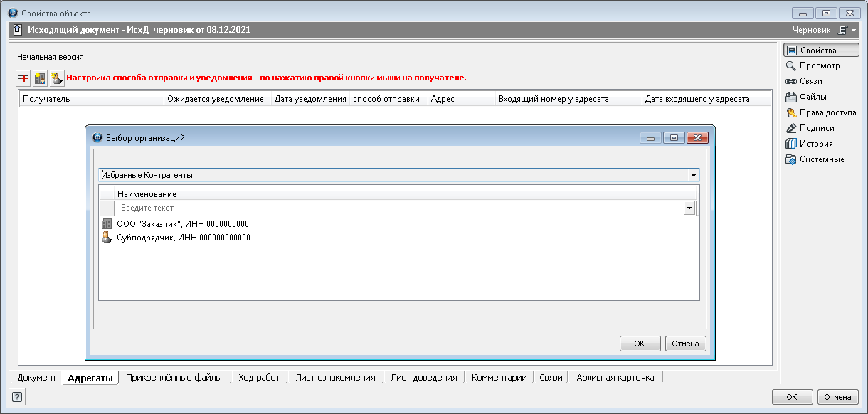Expand the Наименование filter dropdown arrow
868x414 pixels.
tap(689, 208)
